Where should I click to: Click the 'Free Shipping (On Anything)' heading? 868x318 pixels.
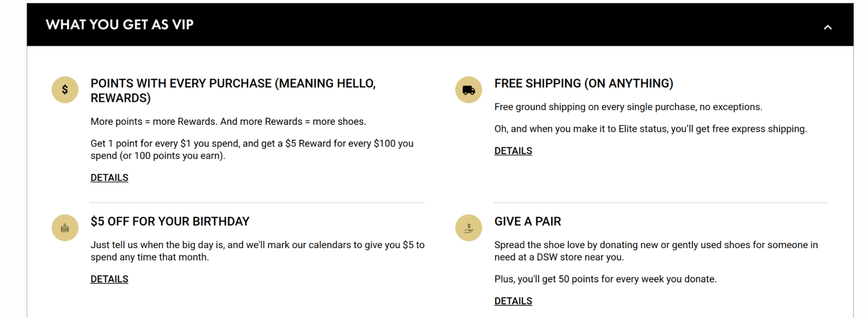584,83
